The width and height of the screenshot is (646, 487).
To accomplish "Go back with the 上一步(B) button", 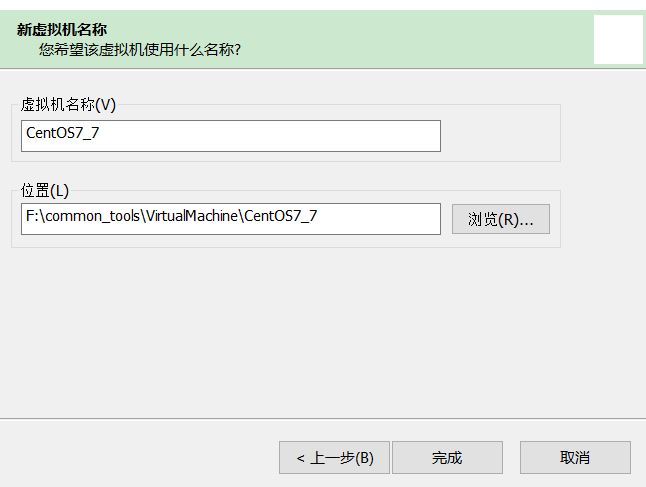I will tap(334, 457).
